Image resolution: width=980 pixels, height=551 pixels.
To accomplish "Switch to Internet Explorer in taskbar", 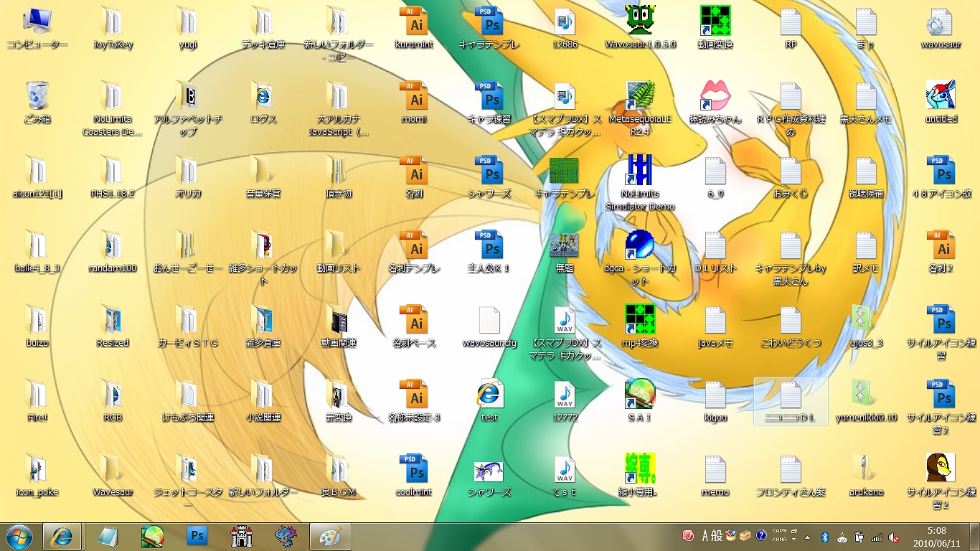I will (x=62, y=536).
